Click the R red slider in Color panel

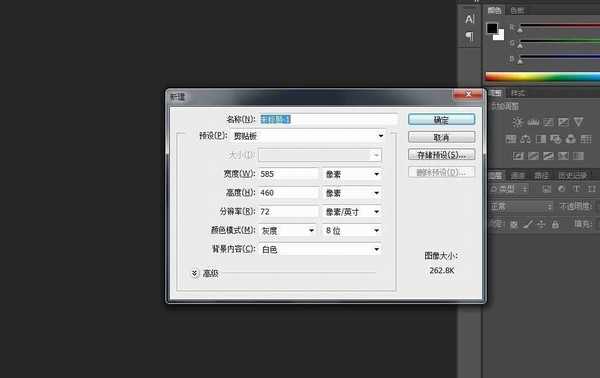click(x=559, y=26)
